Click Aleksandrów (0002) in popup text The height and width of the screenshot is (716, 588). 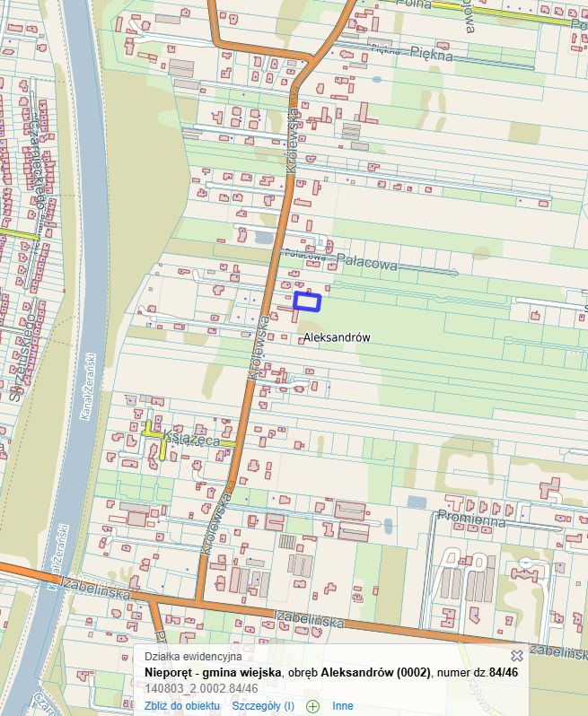(x=375, y=672)
